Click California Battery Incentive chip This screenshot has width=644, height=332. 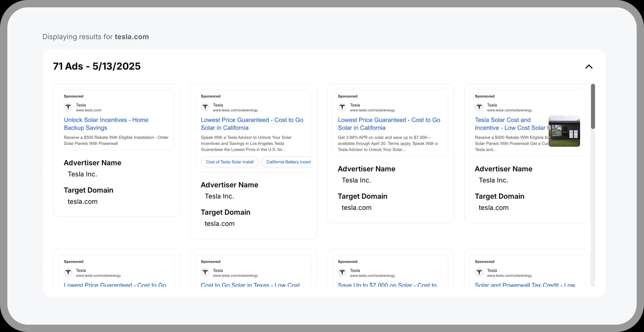(286, 162)
